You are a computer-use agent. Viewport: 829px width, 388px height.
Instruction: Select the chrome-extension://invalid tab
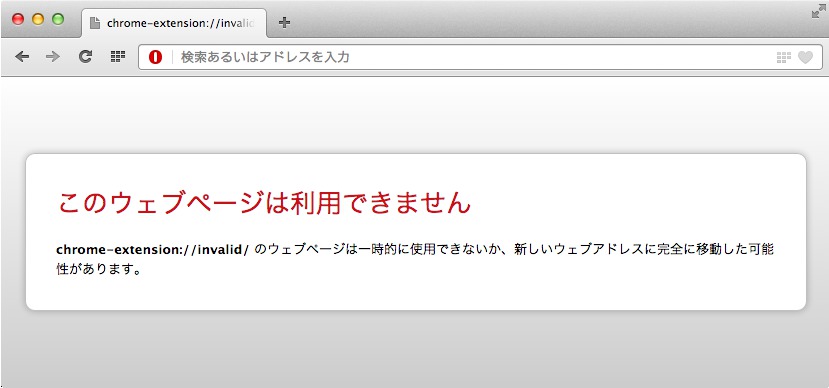tap(174, 23)
